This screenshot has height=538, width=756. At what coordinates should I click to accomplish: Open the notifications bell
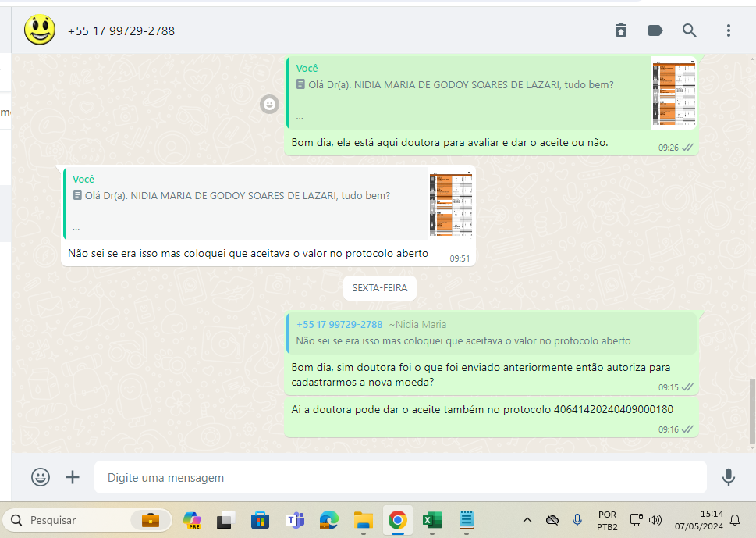735,520
